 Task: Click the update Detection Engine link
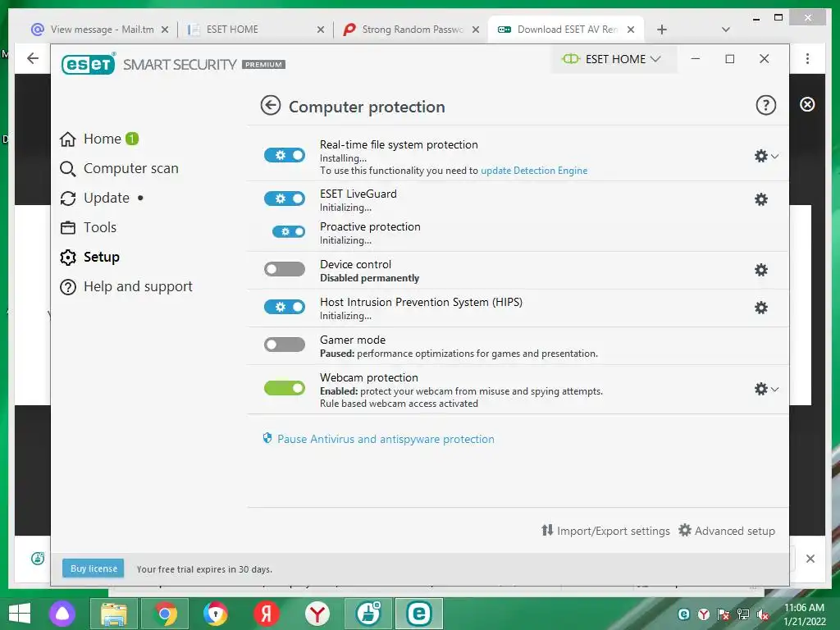coord(534,171)
